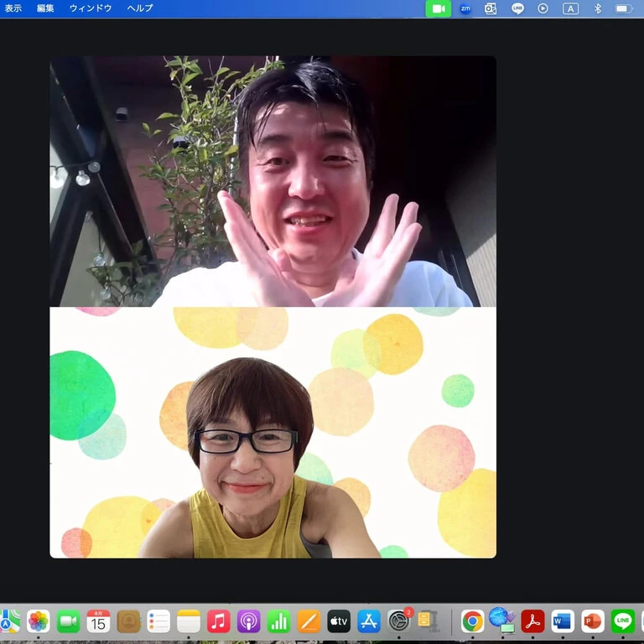The image size is (644, 644).
Task: Open the 表示 menu
Action: (13, 8)
